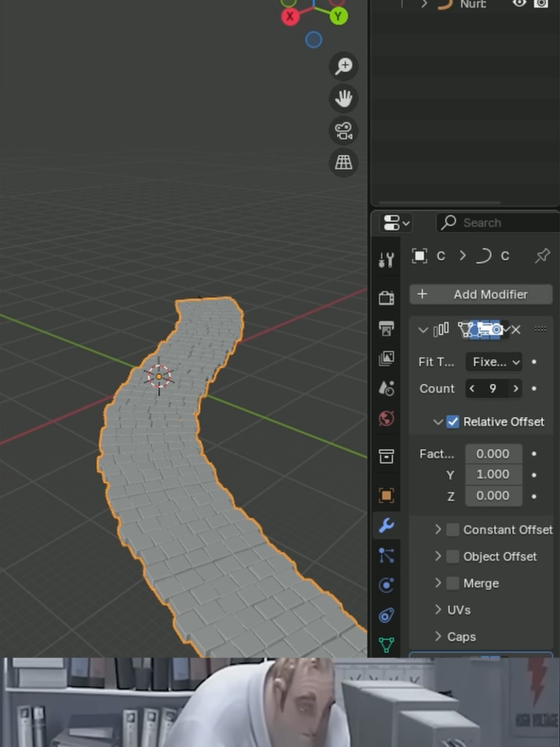Increase Count with right arrow
Screen dimensions: 560x747
click(x=516, y=389)
